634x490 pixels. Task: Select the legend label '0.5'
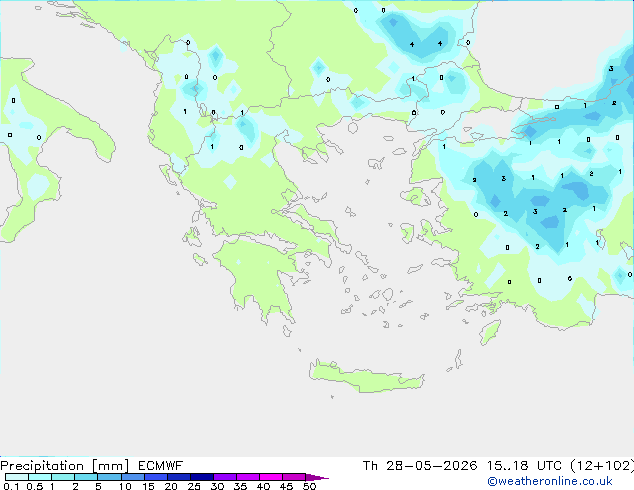coord(34,486)
